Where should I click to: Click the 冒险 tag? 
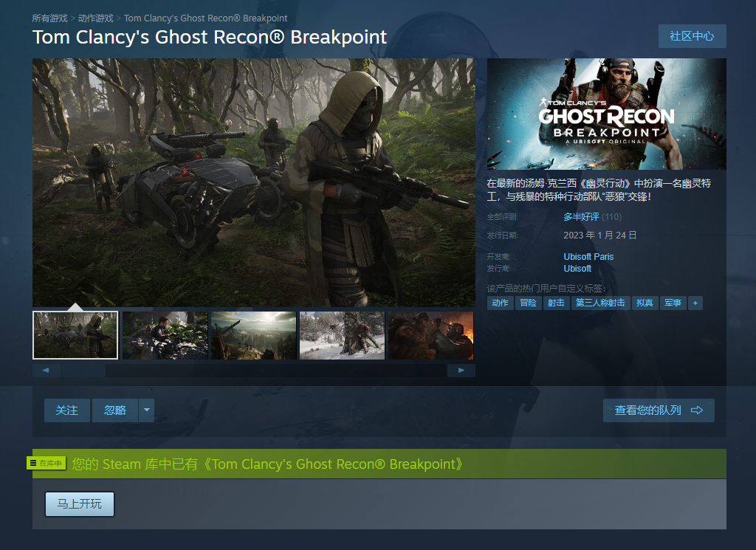(529, 303)
